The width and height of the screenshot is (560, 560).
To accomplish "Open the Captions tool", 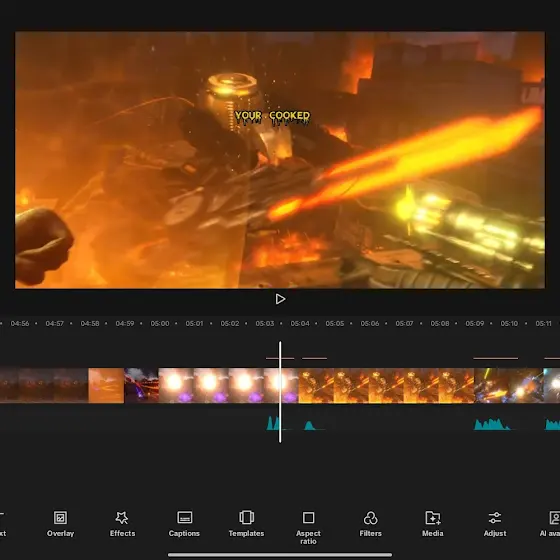I will 184,524.
